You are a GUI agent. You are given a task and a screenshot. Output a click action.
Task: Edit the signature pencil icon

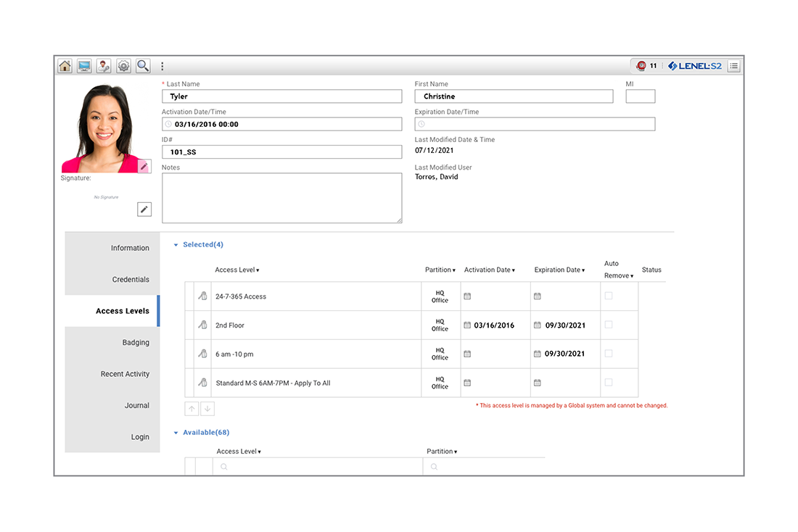pyautogui.click(x=144, y=209)
